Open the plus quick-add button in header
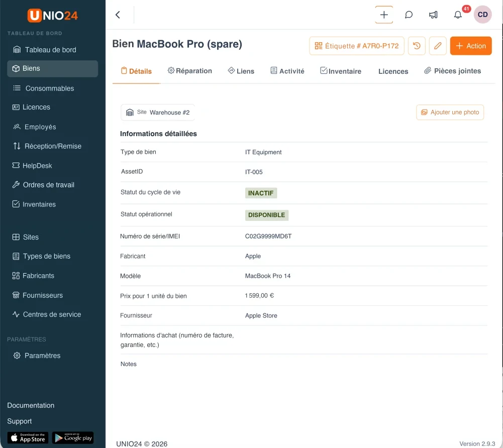Image resolution: width=503 pixels, height=448 pixels. pos(384,15)
